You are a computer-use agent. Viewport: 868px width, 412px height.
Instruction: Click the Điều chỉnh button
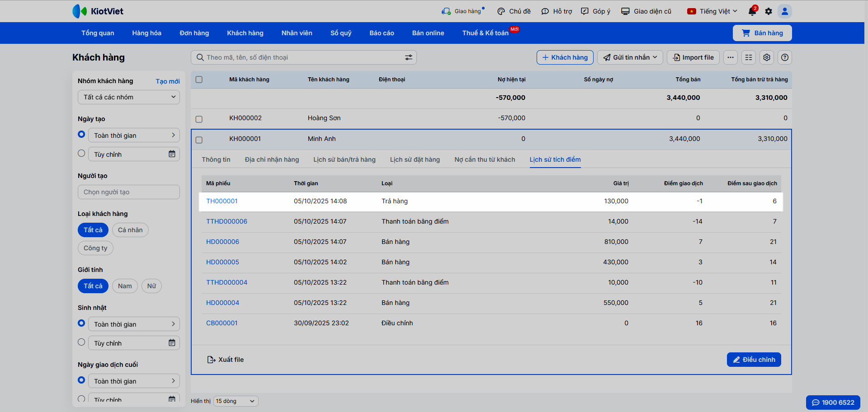point(754,360)
